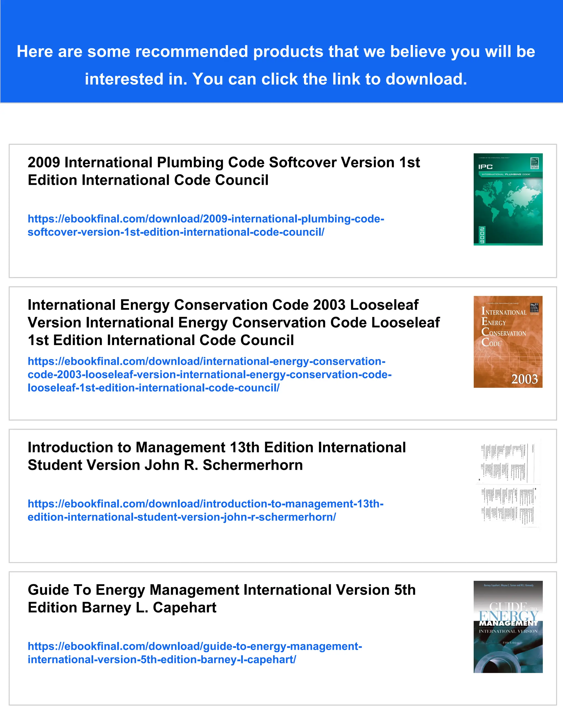Image resolution: width=563 pixels, height=728 pixels.
Task: Click the Introduction to Management contents page thumbnail
Action: pyautogui.click(x=508, y=484)
